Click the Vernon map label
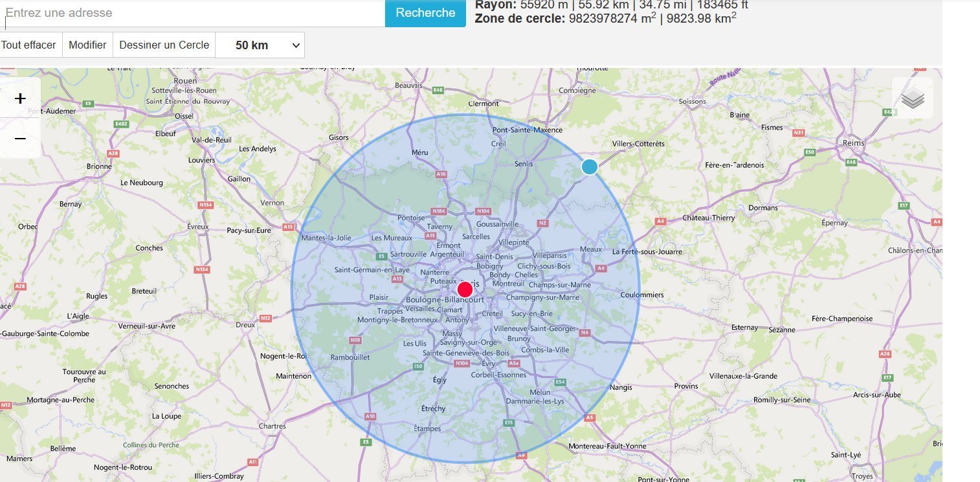 [x=272, y=203]
